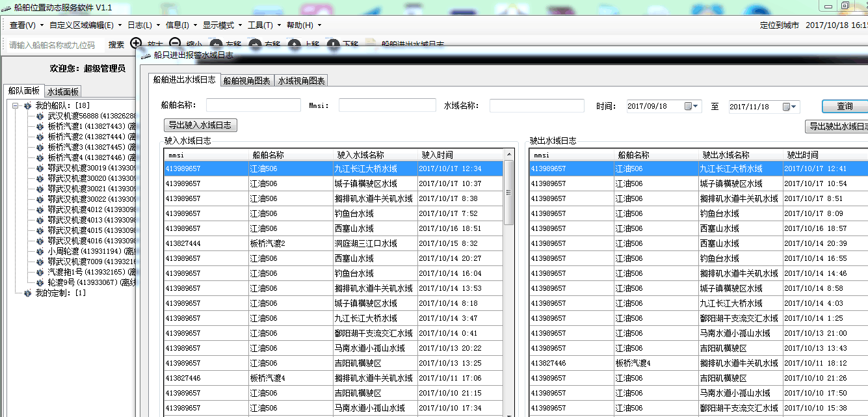Click 导出驶出水域日志 export button
Image resolution: width=868 pixels, height=417 pixels.
(836, 127)
